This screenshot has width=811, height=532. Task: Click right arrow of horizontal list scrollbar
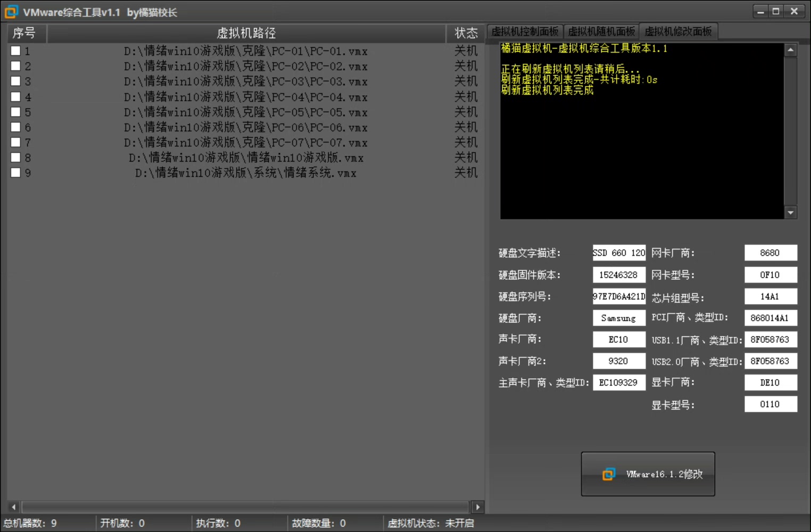tap(477, 507)
